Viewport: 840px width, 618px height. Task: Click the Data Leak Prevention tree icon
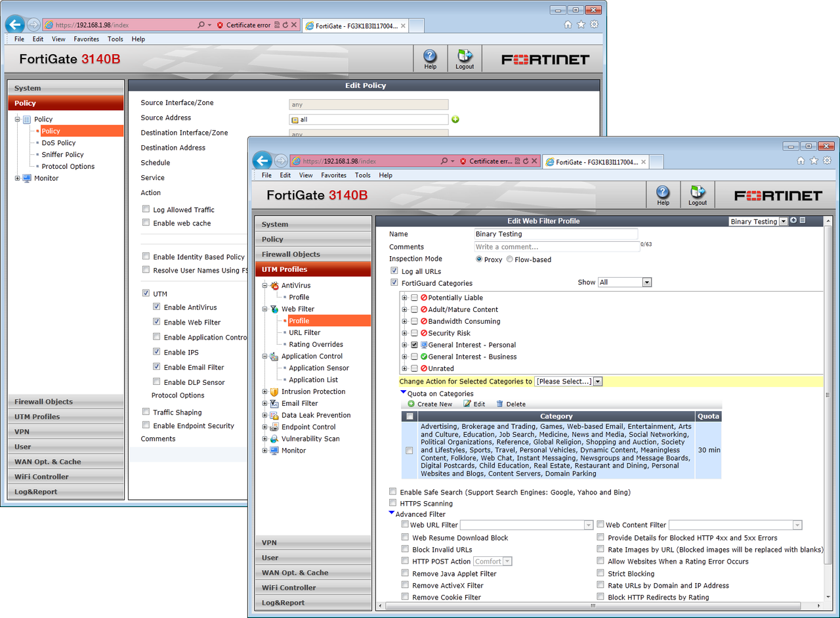274,416
